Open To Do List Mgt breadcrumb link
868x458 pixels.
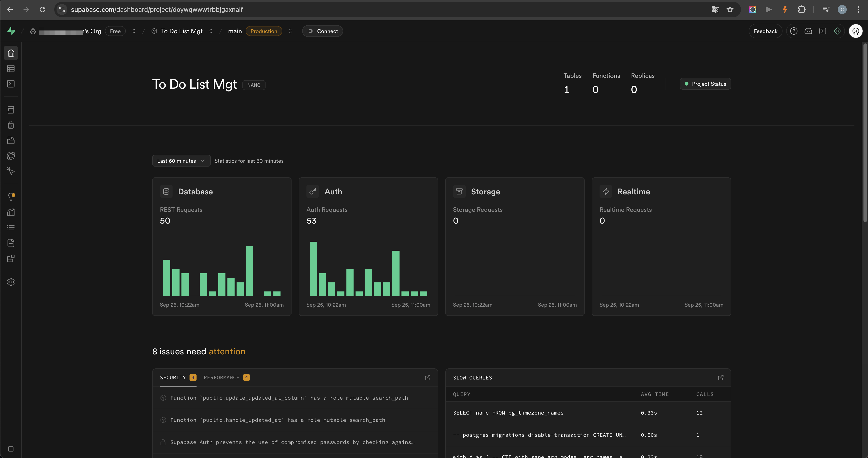[177, 31]
